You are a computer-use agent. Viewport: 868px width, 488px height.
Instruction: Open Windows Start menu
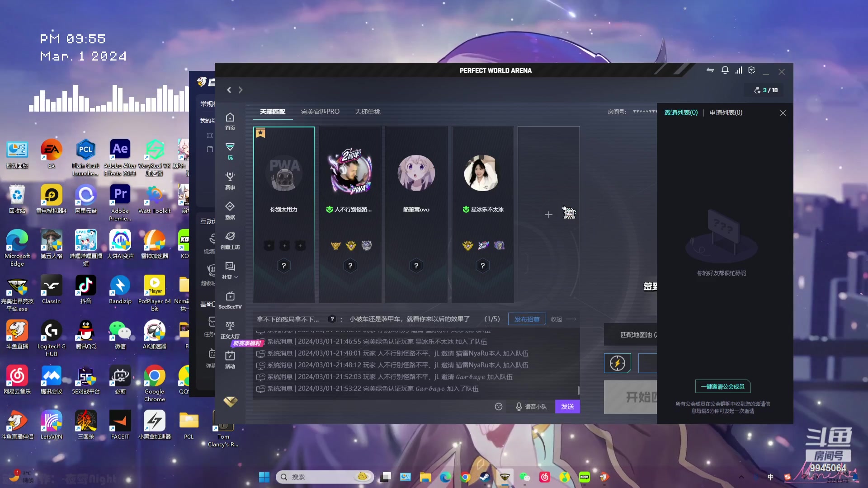(264, 477)
